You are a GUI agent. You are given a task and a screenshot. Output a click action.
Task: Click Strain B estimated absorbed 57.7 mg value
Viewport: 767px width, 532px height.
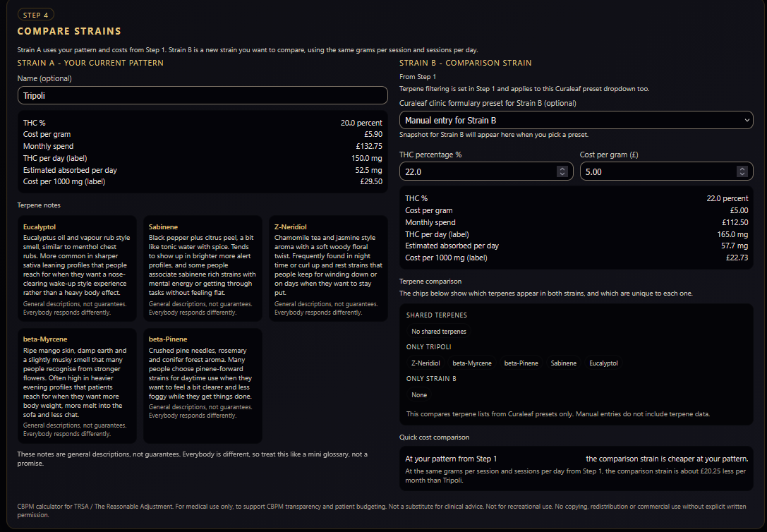[x=735, y=246]
